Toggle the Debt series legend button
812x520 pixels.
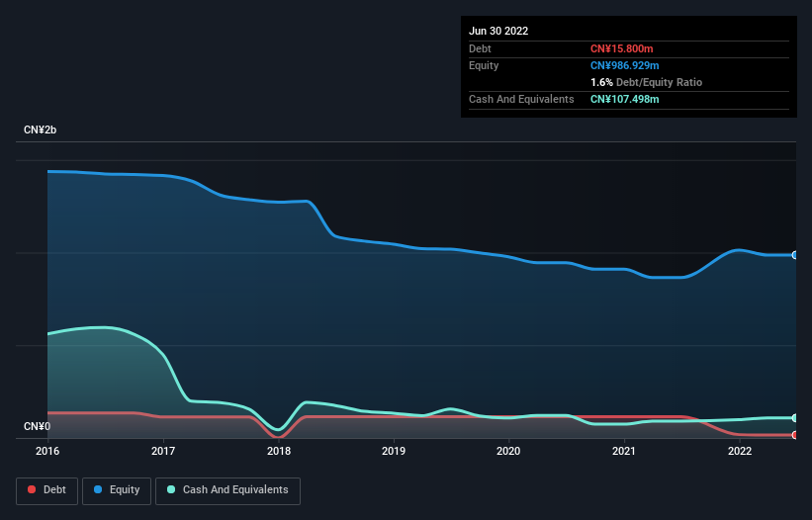click(x=46, y=490)
